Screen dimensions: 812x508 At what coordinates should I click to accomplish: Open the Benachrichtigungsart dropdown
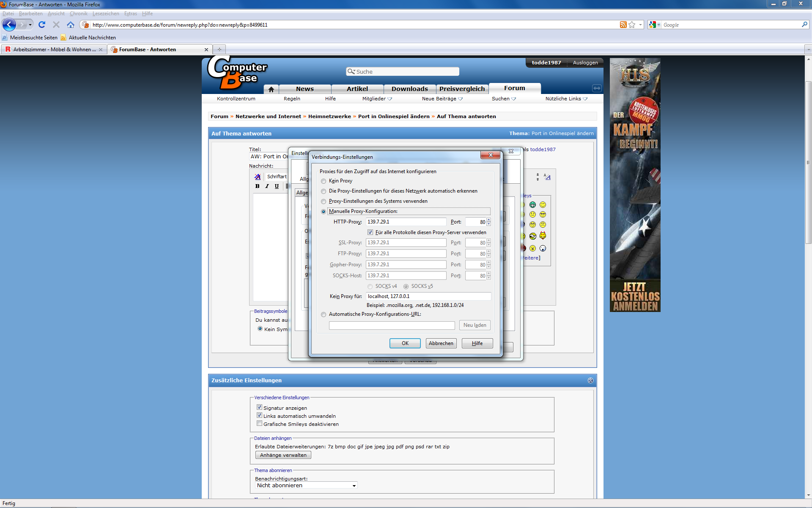tap(307, 486)
